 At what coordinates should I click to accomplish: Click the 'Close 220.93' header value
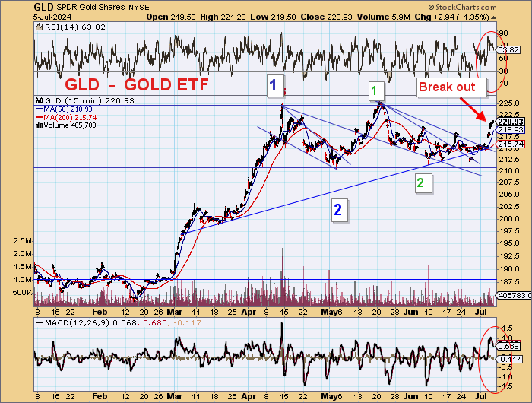pos(326,17)
